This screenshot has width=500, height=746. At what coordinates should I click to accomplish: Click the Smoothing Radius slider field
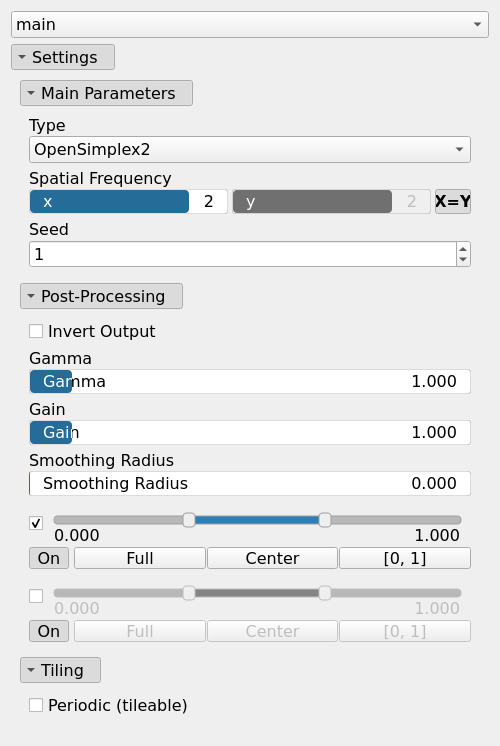tap(250, 483)
